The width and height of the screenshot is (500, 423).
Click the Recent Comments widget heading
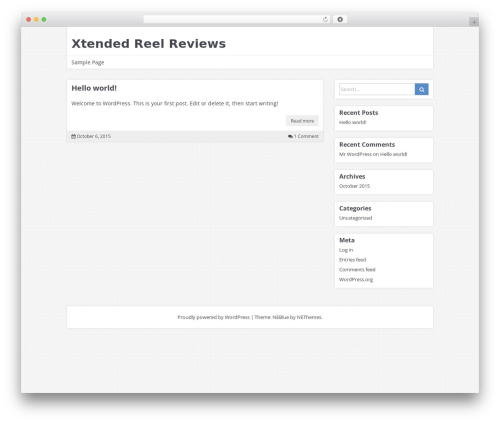click(x=367, y=145)
